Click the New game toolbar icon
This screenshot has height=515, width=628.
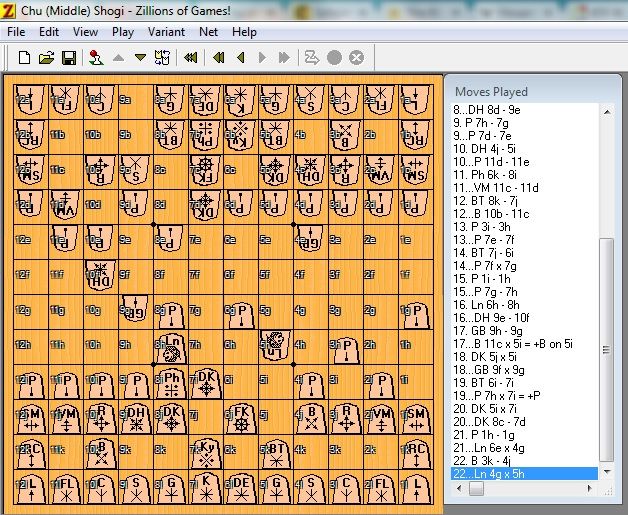pyautogui.click(x=24, y=58)
